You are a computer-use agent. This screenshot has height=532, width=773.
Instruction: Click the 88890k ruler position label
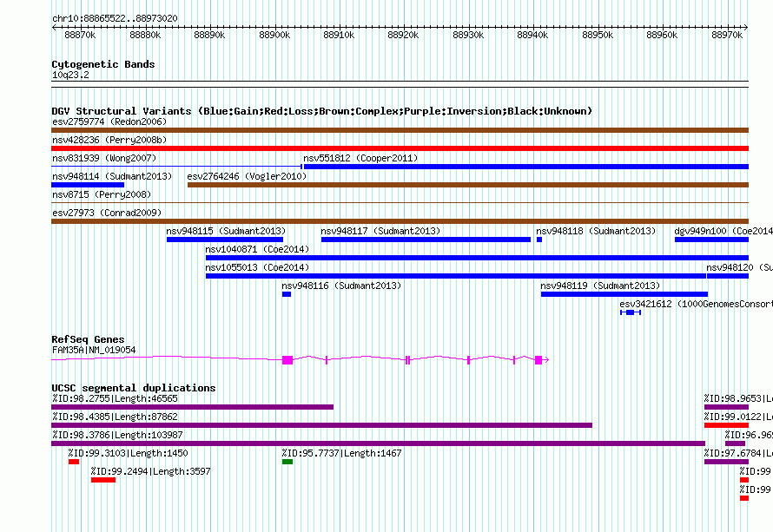209,35
